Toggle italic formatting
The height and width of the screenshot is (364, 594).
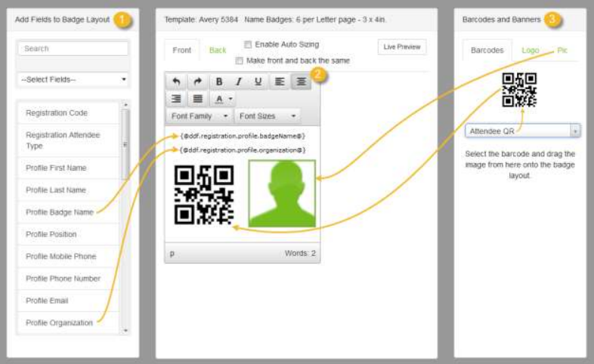tap(239, 82)
